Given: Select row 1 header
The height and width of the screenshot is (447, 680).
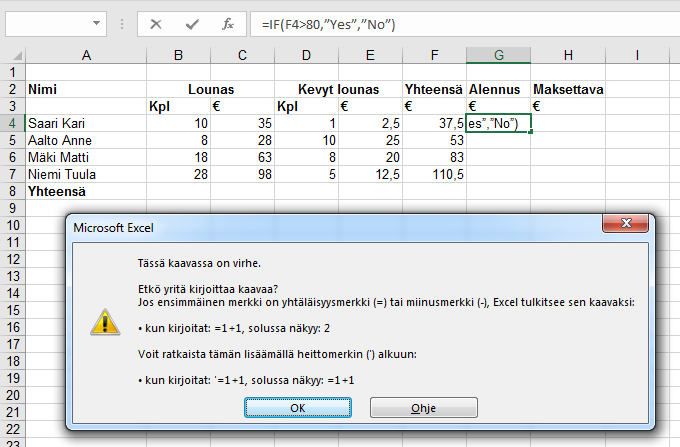Looking at the screenshot, I should (x=13, y=72).
